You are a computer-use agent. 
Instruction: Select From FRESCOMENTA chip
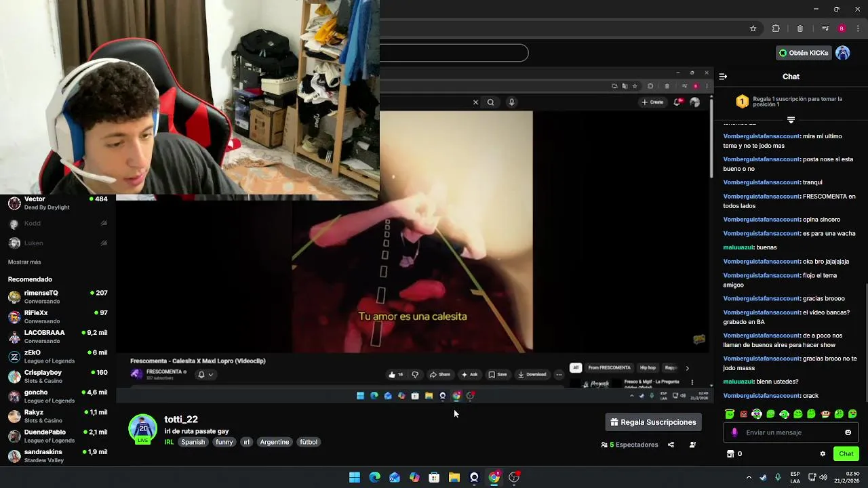click(609, 368)
